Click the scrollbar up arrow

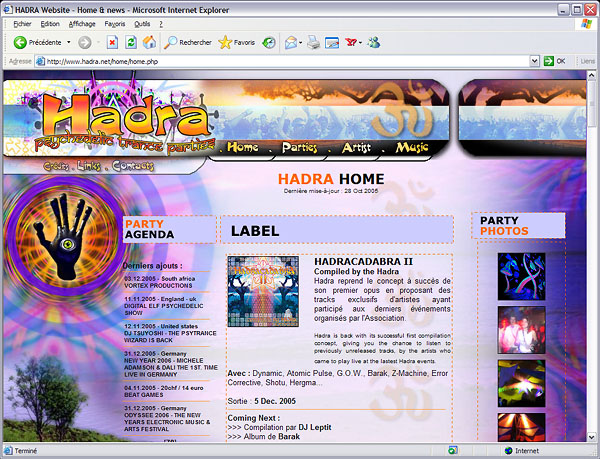(x=592, y=75)
